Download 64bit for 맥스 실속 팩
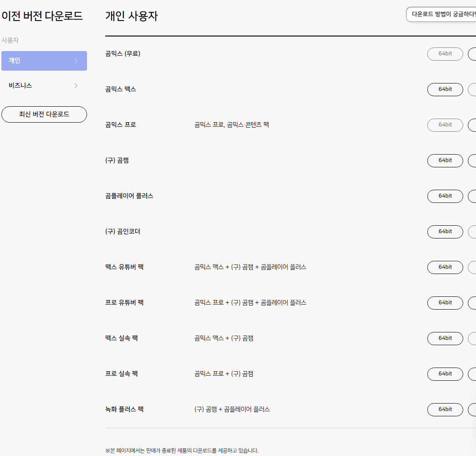Screen dimensions: 476x456 [x=445, y=338]
